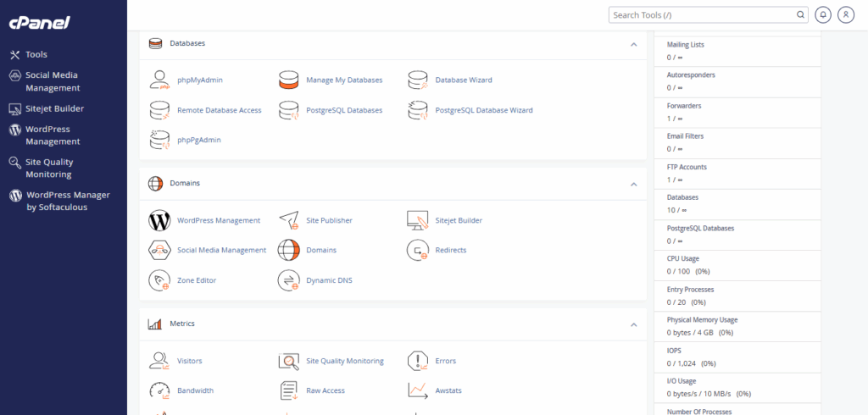The image size is (868, 415).
Task: Open the Zone Editor icon
Action: pos(159,280)
